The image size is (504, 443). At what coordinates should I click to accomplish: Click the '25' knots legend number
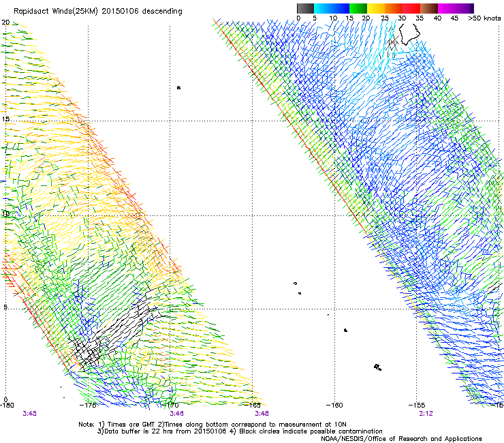[x=385, y=18]
